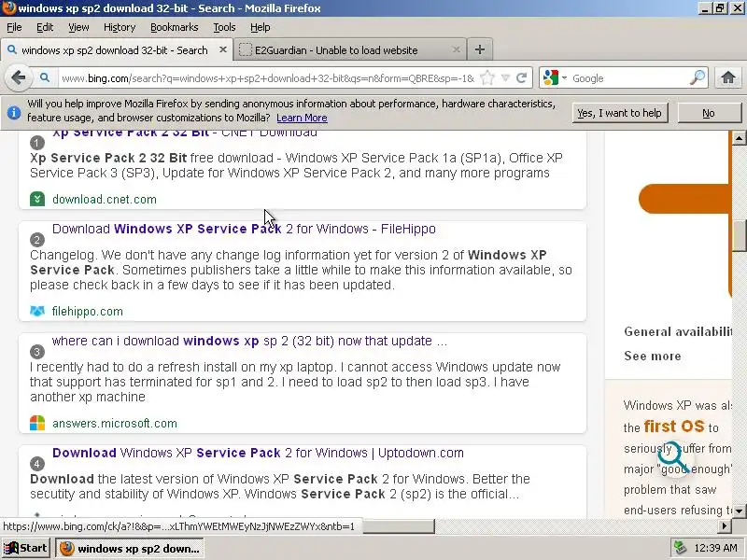Click the horizontal scrollbar right arrow
The image size is (747, 560).
(x=725, y=526)
